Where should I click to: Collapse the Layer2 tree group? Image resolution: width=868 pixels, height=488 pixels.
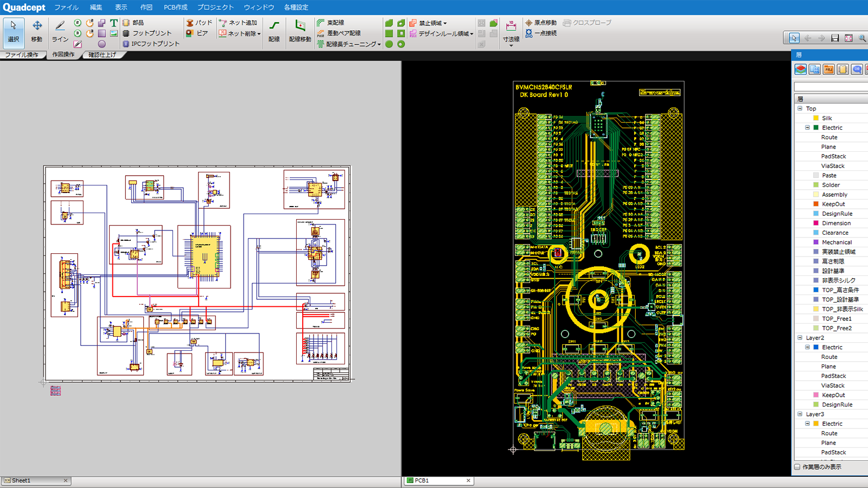click(800, 338)
